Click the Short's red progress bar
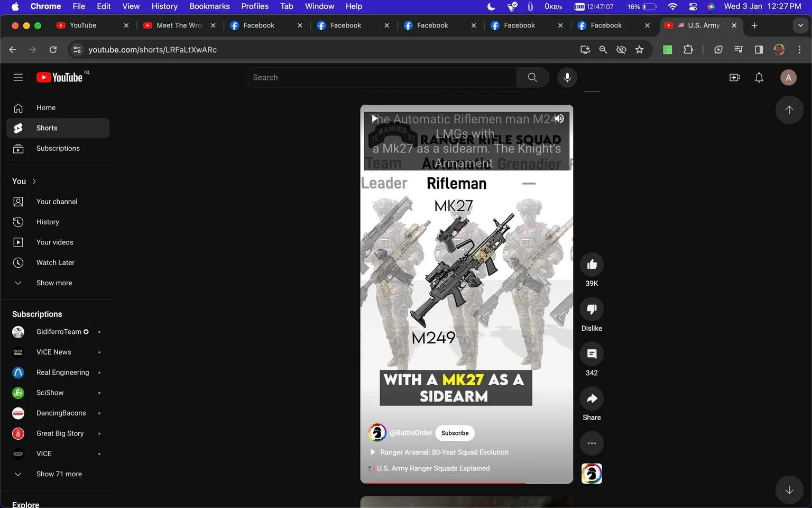The width and height of the screenshot is (812, 508). tap(443, 483)
